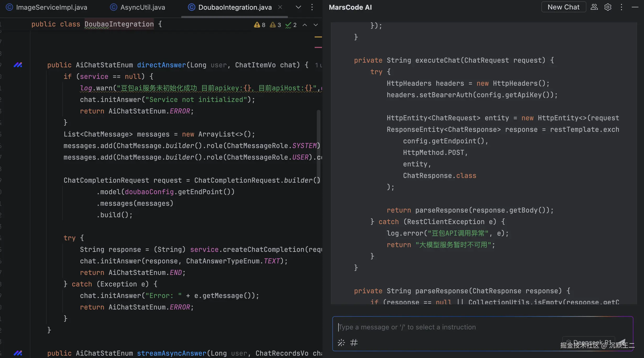Open MarsCode AI settings gear
This screenshot has height=358, width=644.
point(608,7)
